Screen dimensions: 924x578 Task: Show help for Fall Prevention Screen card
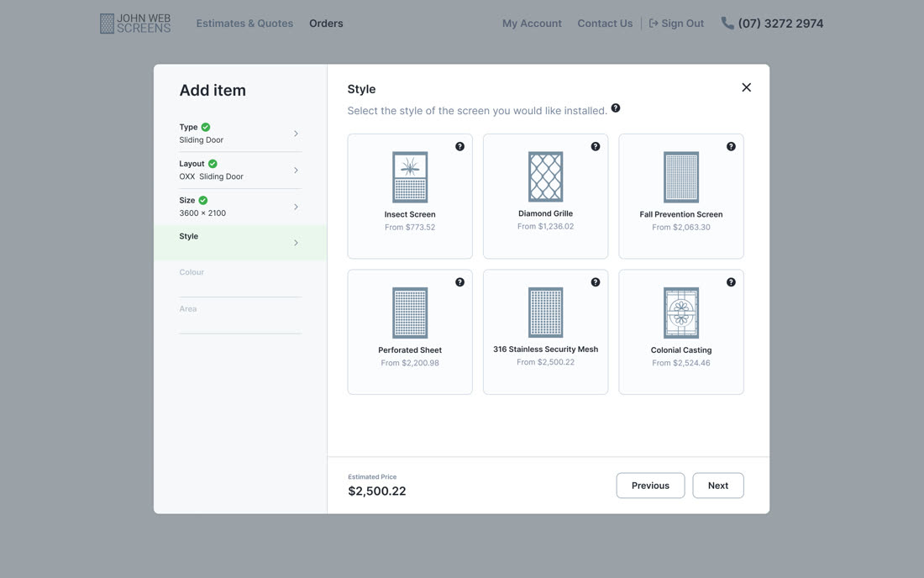pos(731,147)
